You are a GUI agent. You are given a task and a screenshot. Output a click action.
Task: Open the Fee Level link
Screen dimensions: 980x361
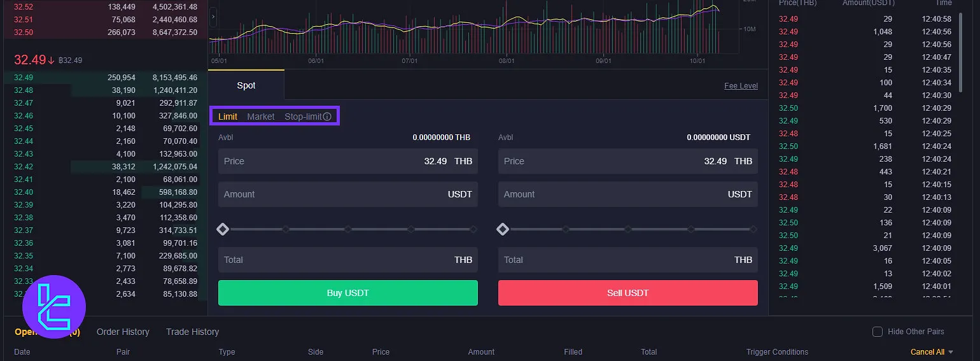[741, 86]
